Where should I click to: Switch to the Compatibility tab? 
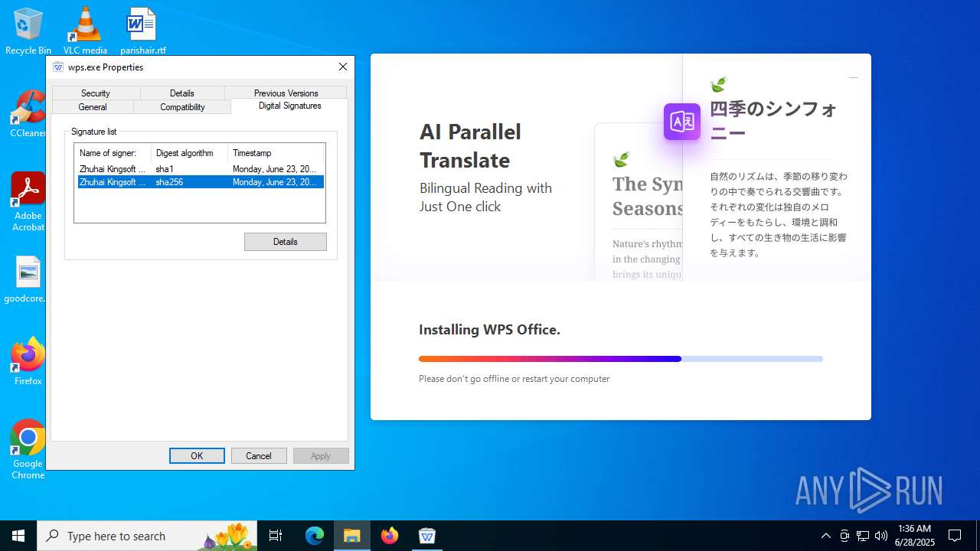point(182,107)
